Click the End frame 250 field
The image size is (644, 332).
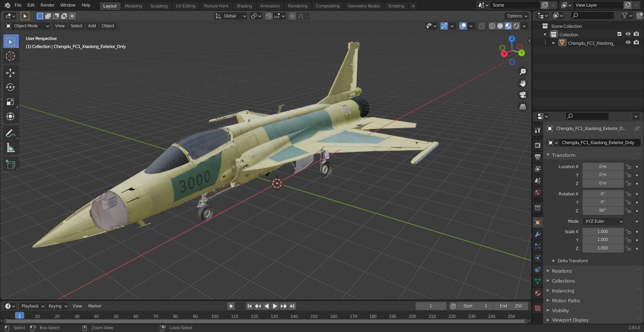[511, 306]
